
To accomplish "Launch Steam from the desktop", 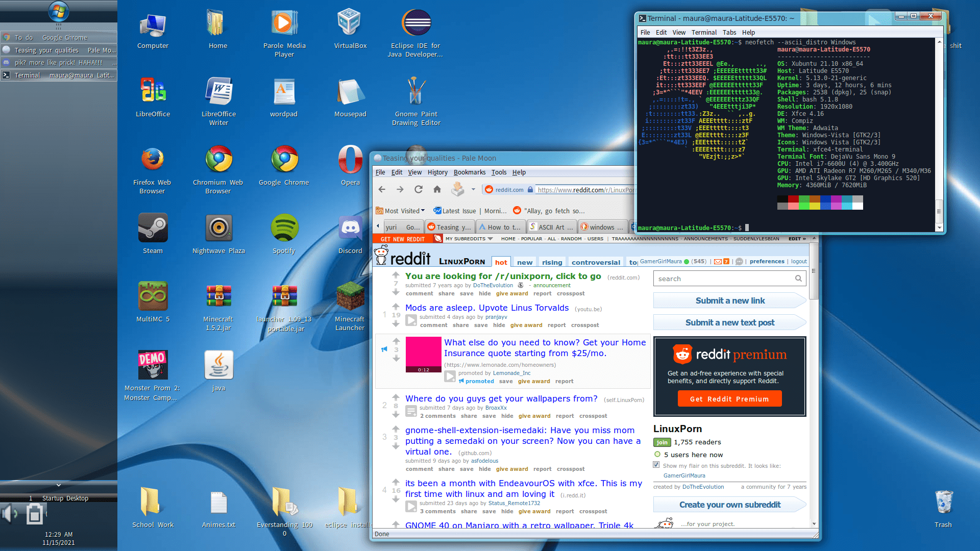I will (153, 228).
